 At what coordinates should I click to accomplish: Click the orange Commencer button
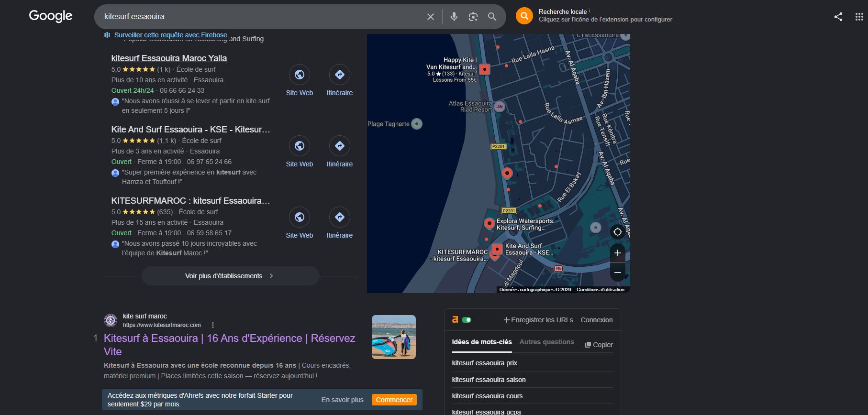click(394, 400)
